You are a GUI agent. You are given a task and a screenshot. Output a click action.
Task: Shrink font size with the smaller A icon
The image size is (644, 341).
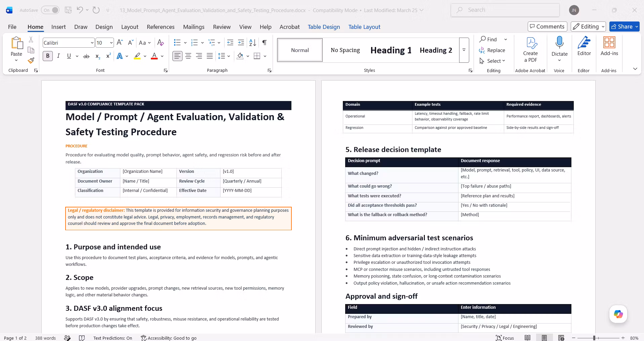coord(131,43)
